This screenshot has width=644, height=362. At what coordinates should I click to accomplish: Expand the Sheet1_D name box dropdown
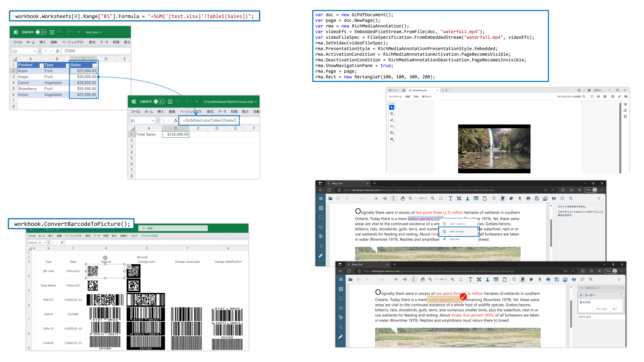(x=45, y=242)
